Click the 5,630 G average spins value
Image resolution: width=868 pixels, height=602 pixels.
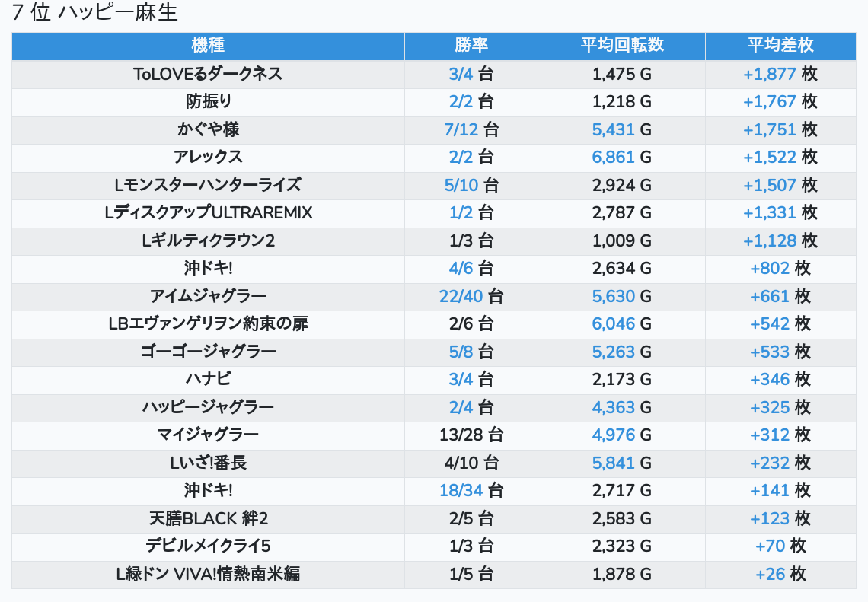(621, 297)
